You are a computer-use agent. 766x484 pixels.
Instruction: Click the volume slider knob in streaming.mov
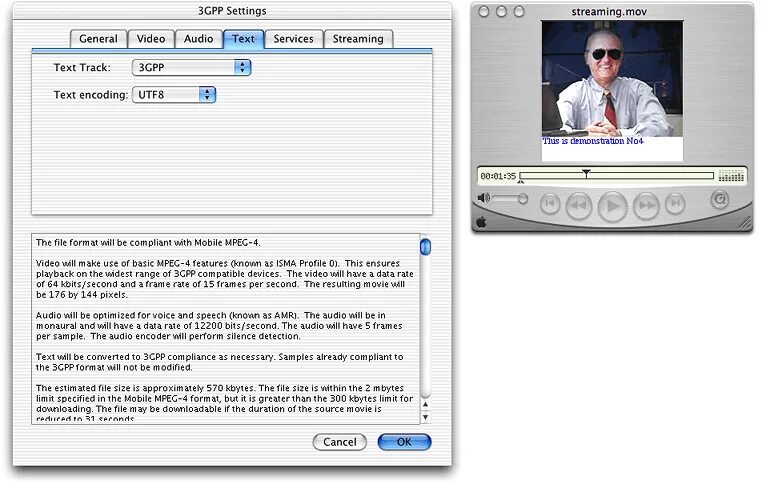(523, 199)
